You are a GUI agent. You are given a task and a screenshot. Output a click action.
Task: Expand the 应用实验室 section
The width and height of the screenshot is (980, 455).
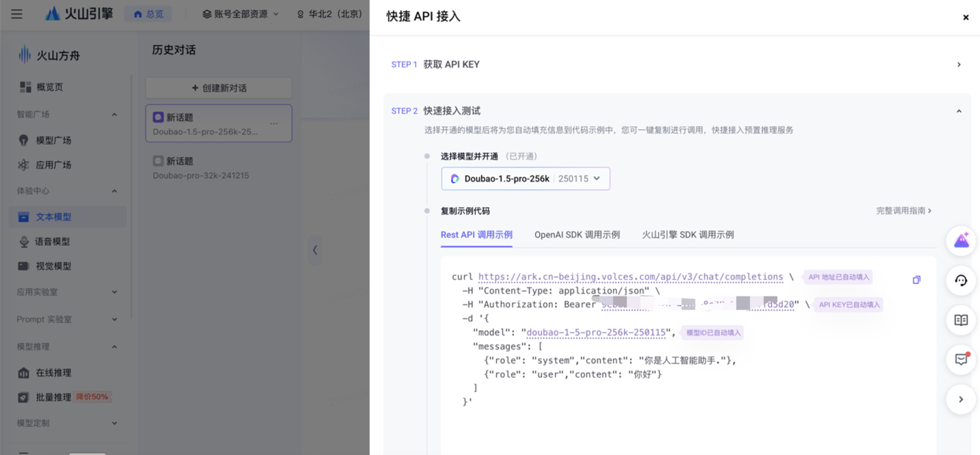[114, 292]
